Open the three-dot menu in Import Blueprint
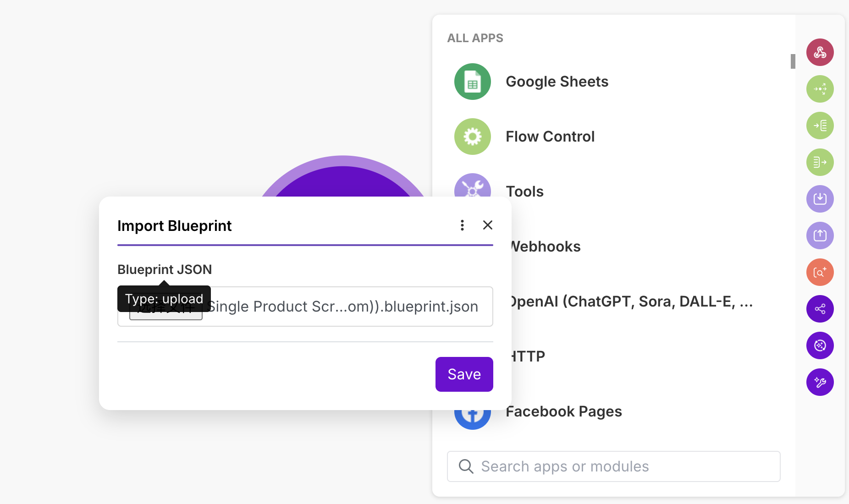Screen dimensions: 849x504 coord(462,225)
